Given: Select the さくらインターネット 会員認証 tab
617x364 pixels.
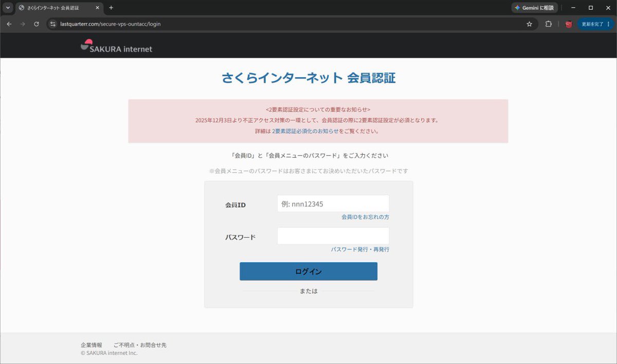Looking at the screenshot, I should (59, 8).
